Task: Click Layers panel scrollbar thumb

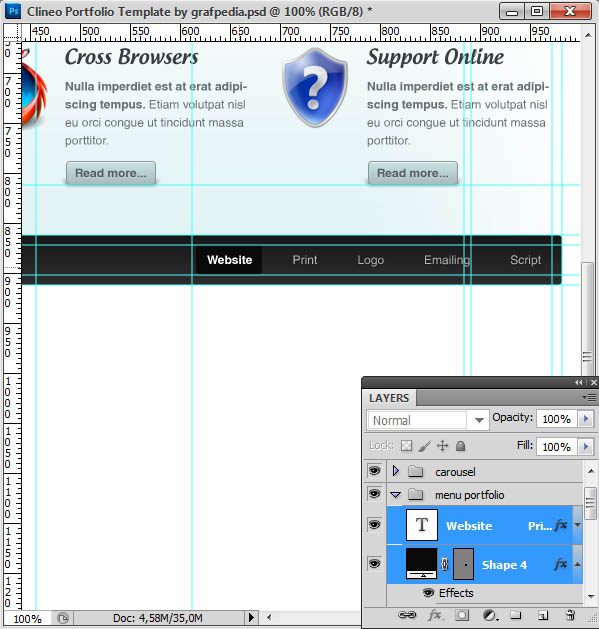Action: (x=590, y=503)
